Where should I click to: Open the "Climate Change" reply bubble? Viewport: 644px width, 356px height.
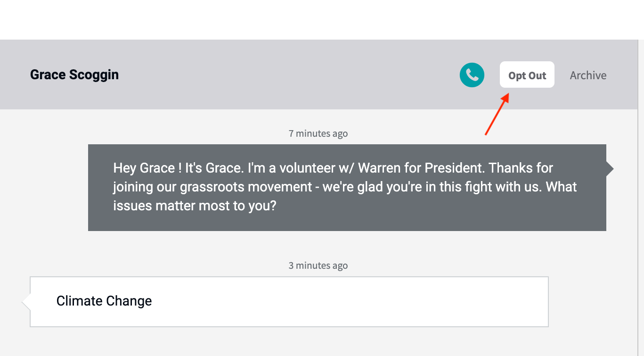tap(289, 302)
